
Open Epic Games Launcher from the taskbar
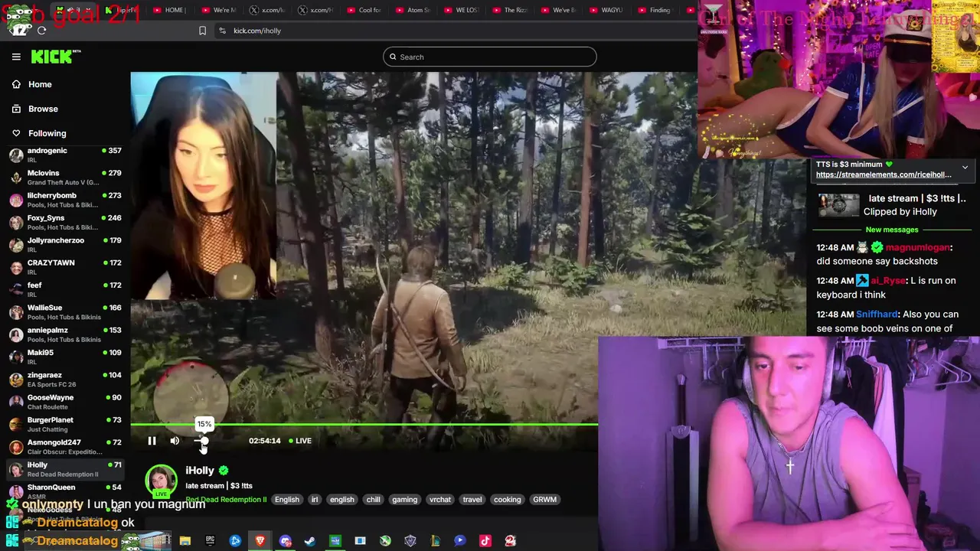(x=210, y=541)
